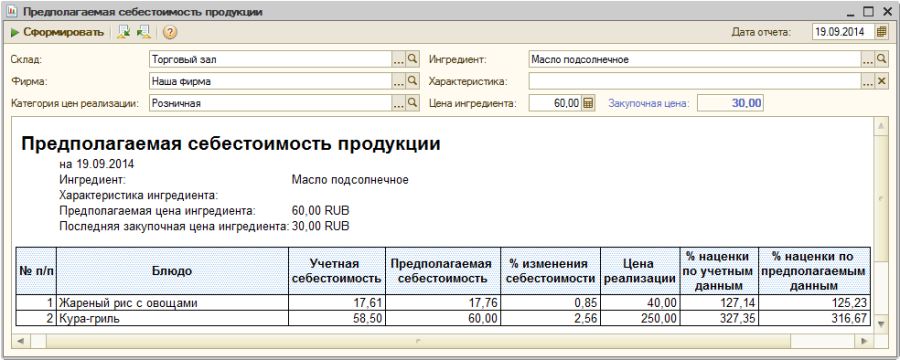The height and width of the screenshot is (360, 900).
Task: Open selection list ellipsis for Характеристика
Action: pyautogui.click(x=868, y=81)
